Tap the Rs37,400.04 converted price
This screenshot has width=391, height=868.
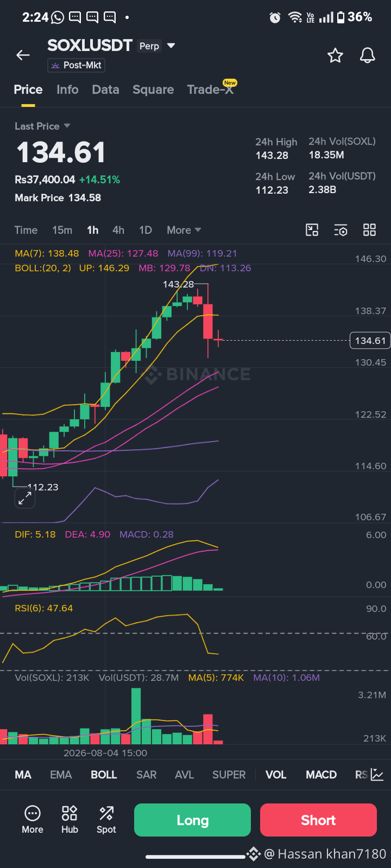tap(45, 180)
